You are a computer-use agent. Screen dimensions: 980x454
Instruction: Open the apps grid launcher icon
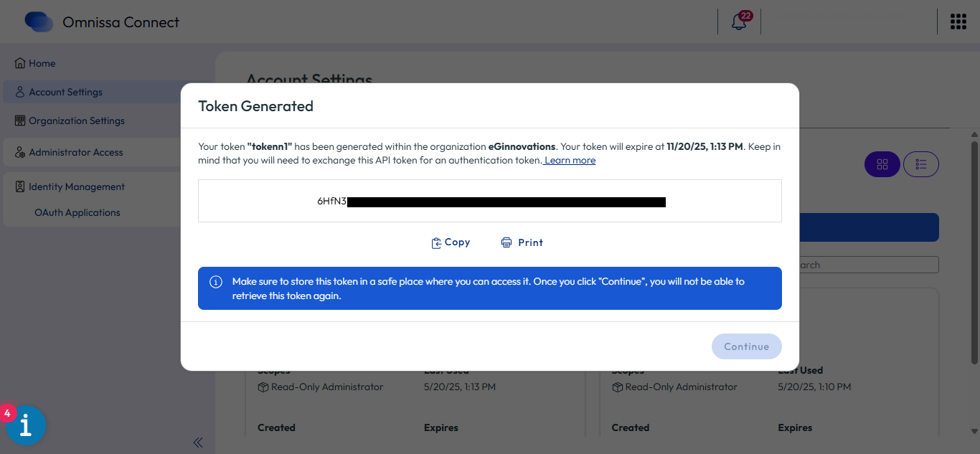pos(958,22)
